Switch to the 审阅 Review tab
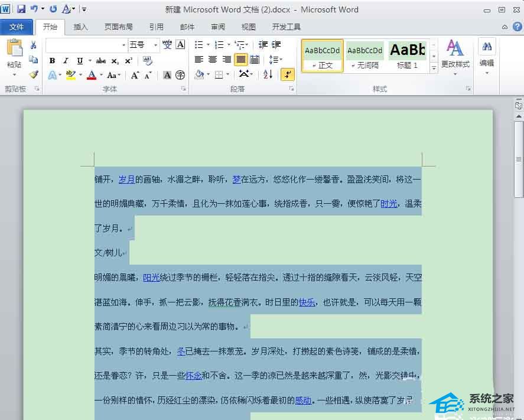 pos(218,27)
